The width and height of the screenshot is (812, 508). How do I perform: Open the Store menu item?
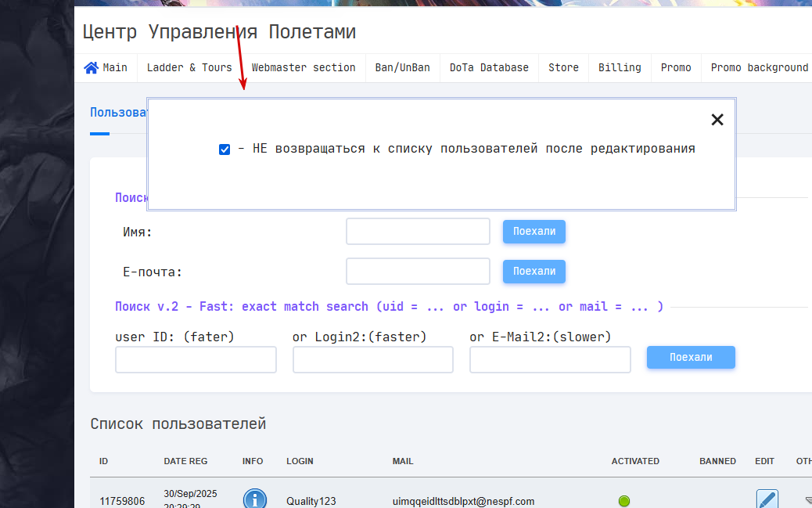point(563,68)
